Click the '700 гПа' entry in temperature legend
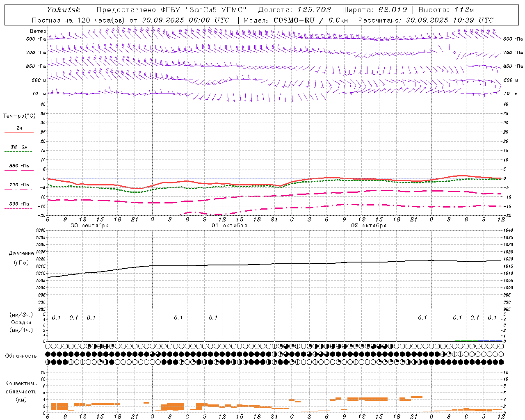 click(x=19, y=185)
